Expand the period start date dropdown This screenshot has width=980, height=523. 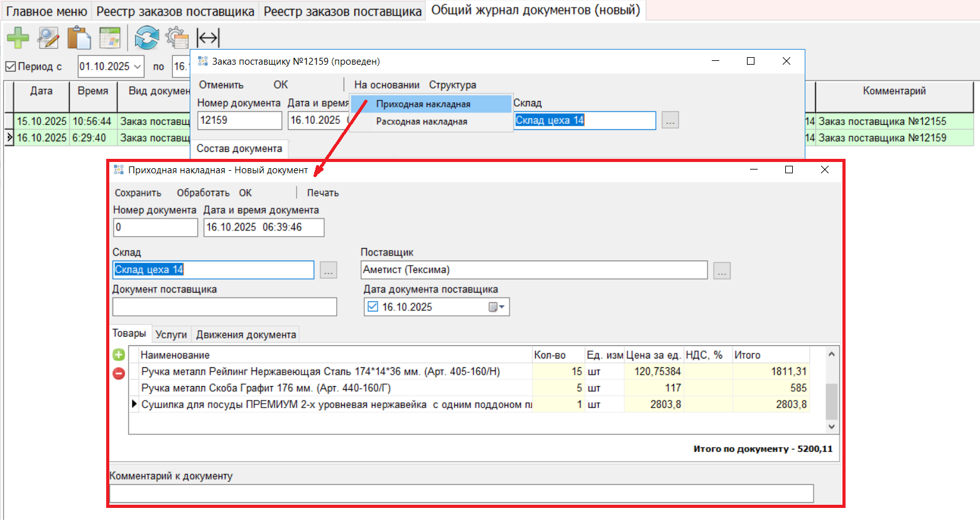[138, 67]
